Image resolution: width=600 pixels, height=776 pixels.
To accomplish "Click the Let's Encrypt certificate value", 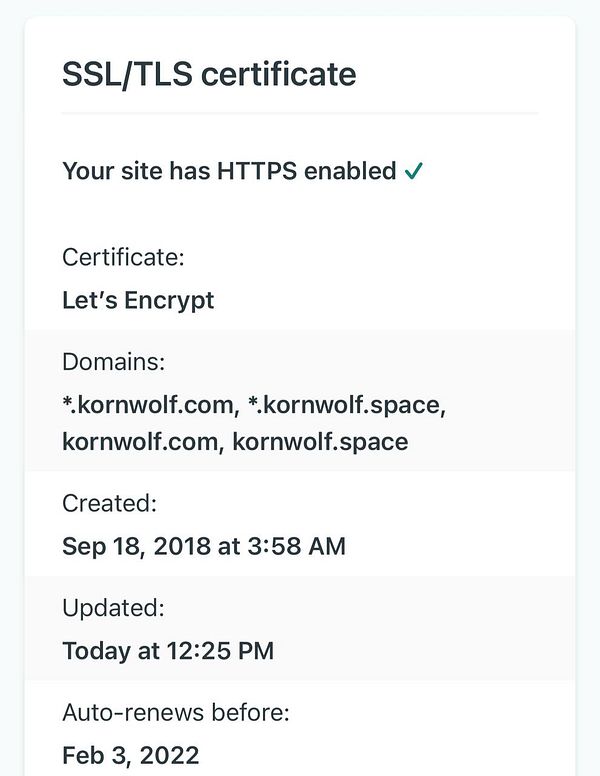I will pyautogui.click(x=138, y=300).
